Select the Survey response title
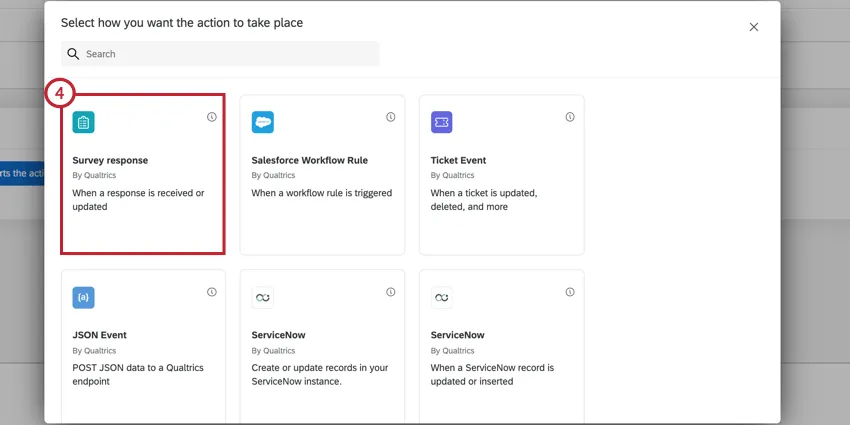This screenshot has width=850, height=425. [110, 160]
